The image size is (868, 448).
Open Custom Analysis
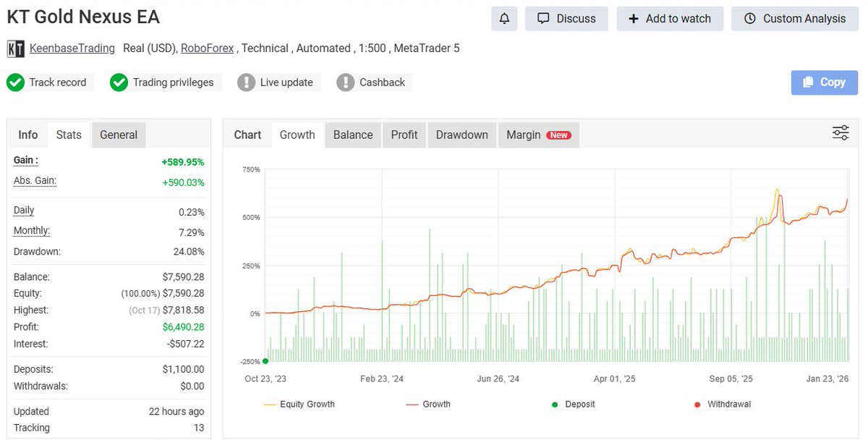(x=795, y=19)
